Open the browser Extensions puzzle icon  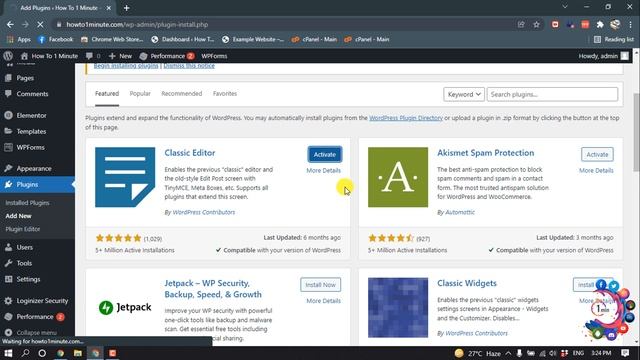[x=600, y=24]
